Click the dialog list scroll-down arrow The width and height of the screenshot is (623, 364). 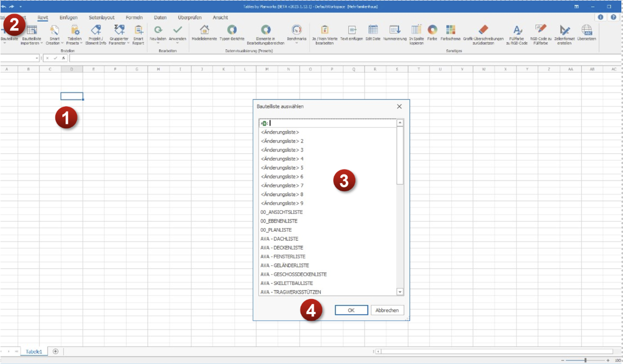tap(400, 292)
